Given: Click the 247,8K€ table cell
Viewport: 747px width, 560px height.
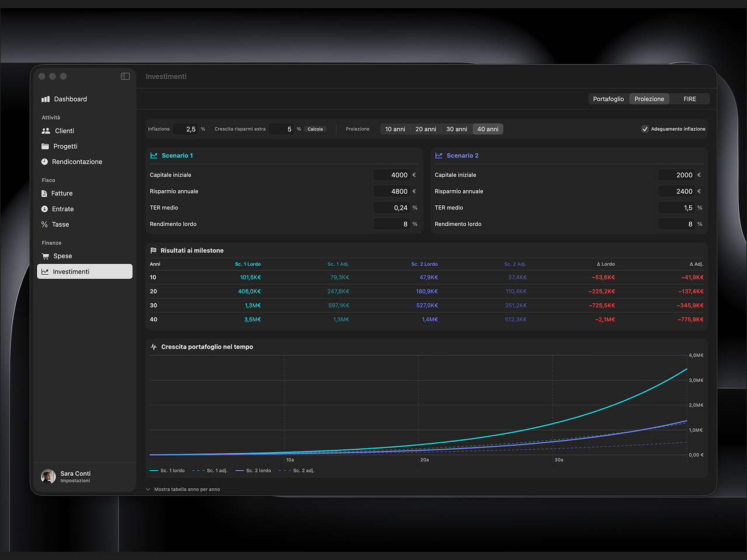Looking at the screenshot, I should 338,292.
